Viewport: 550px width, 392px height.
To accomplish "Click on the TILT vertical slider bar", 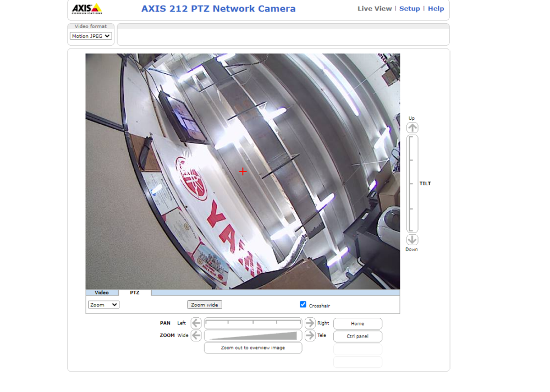I will pyautogui.click(x=412, y=184).
